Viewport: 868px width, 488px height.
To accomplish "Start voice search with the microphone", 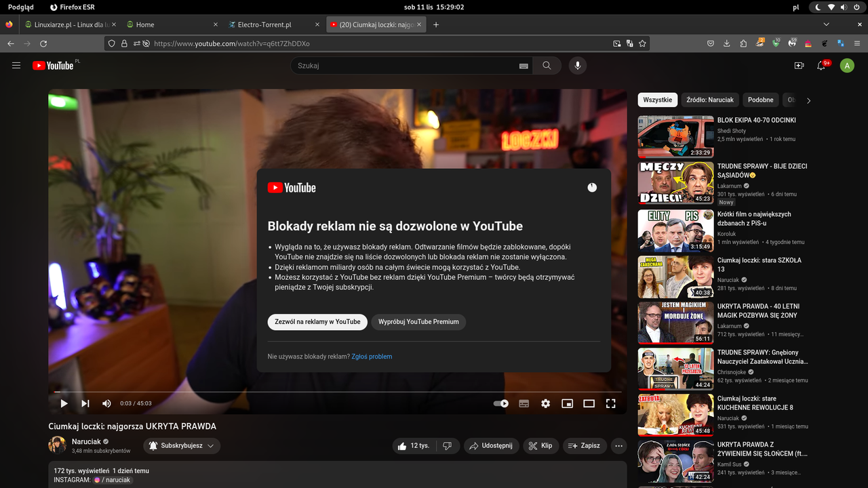I will [x=578, y=66].
